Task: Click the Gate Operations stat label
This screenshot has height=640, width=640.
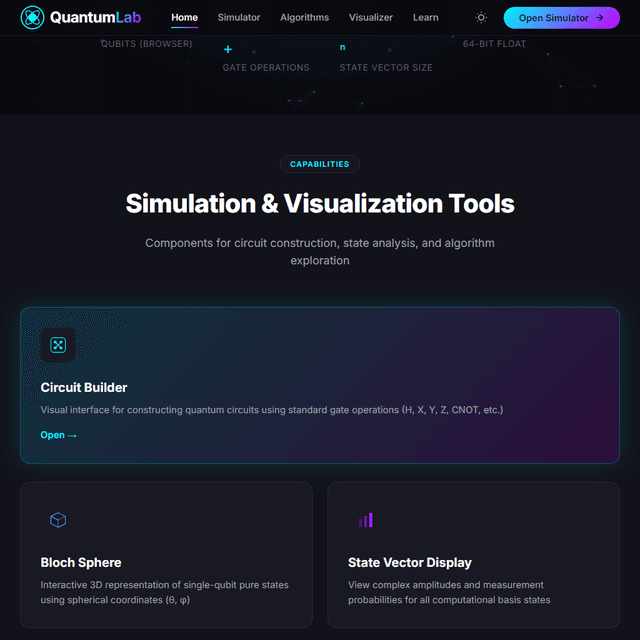Action: (266, 68)
